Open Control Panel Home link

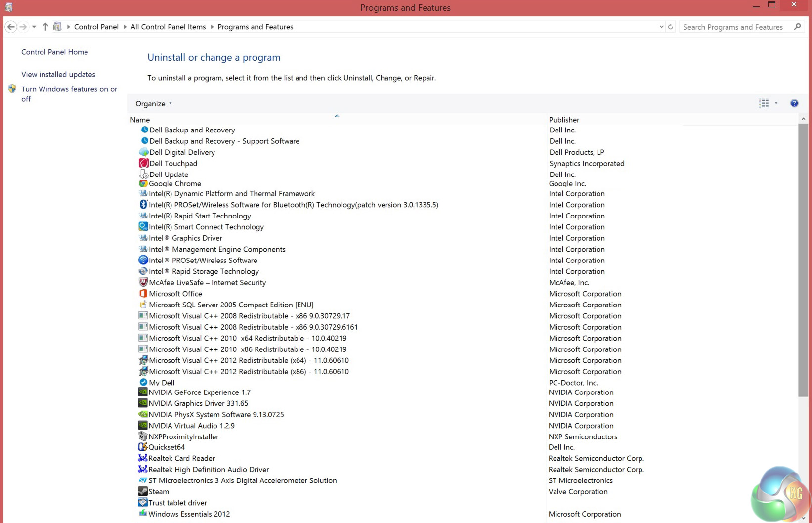coord(54,52)
